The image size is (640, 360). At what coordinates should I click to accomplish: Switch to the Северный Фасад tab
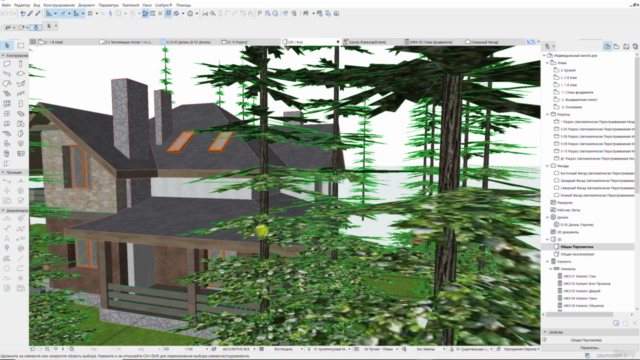pyautogui.click(x=494, y=42)
